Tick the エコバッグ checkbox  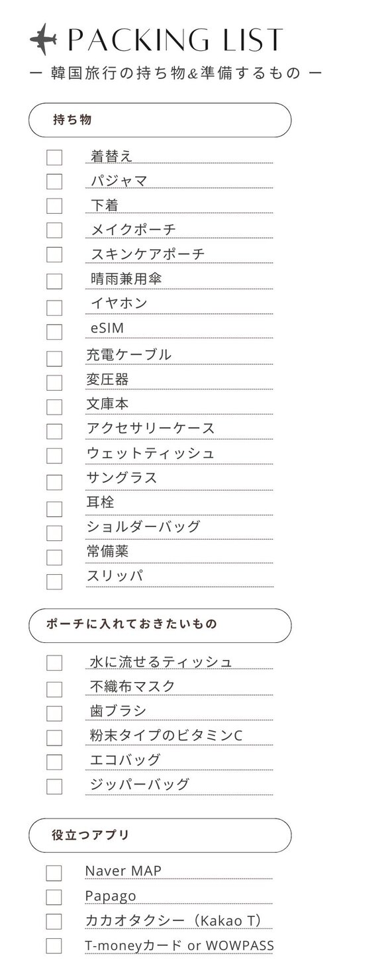coord(54,762)
